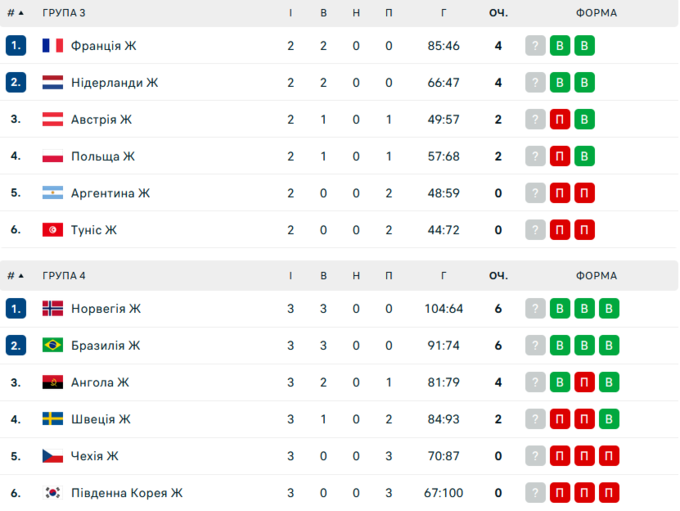Click Tunisia's last red П form badge
This screenshot has width=680, height=511.
585,230
